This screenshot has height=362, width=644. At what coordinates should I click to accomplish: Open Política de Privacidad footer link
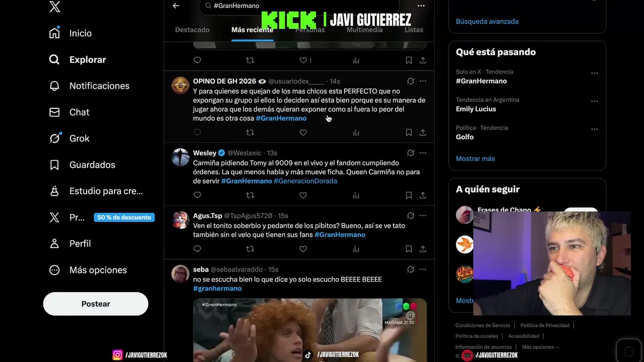pos(545,325)
